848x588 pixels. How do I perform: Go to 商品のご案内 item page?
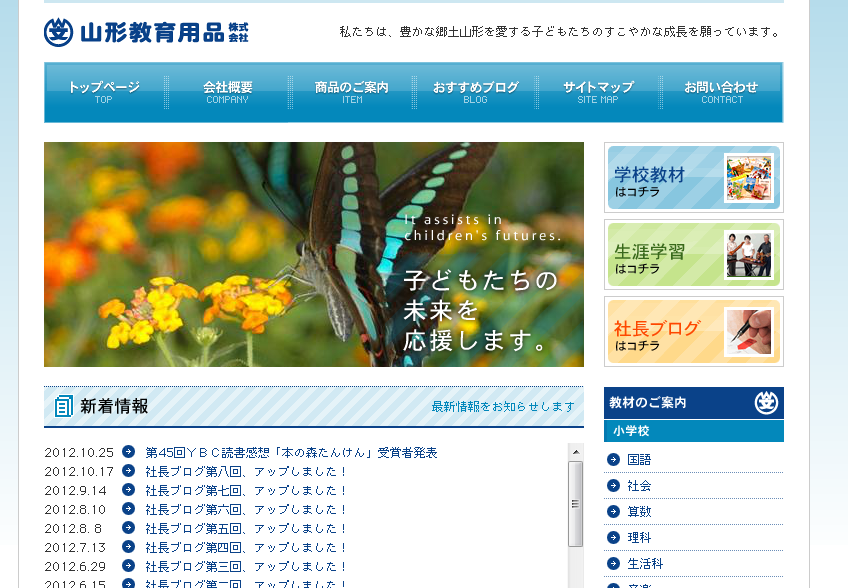click(x=352, y=92)
